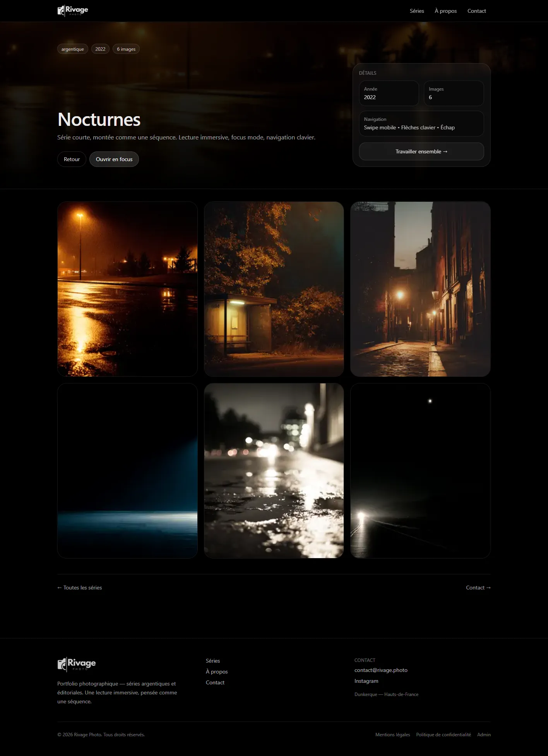This screenshot has width=548, height=756.
Task: Open Contact in the top navigation
Action: tap(476, 11)
